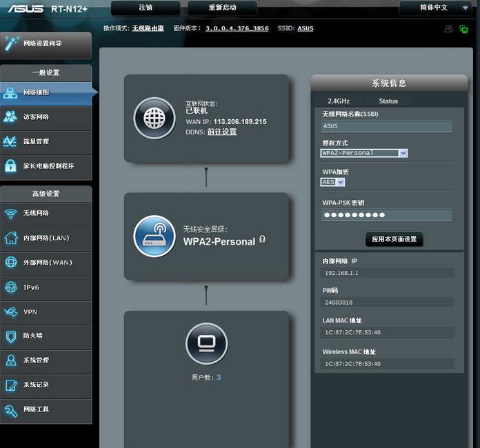Follow the DDNS 前往设置 link

point(222,132)
